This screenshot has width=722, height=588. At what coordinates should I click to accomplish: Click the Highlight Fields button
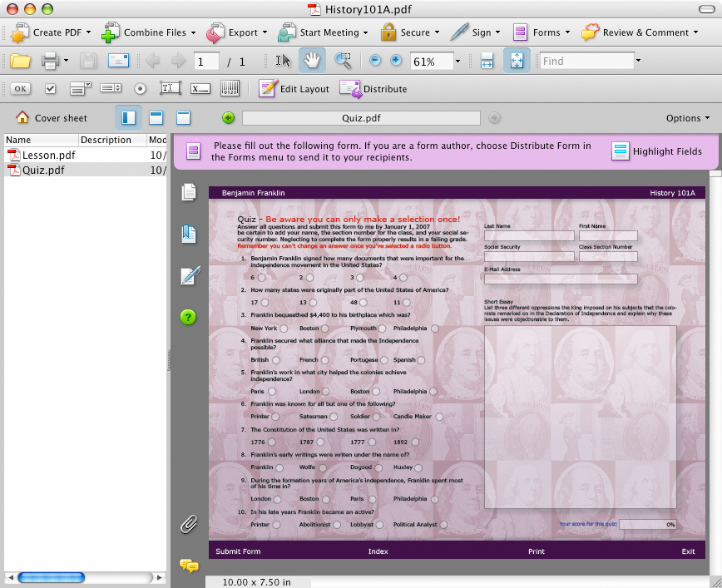pos(657,151)
